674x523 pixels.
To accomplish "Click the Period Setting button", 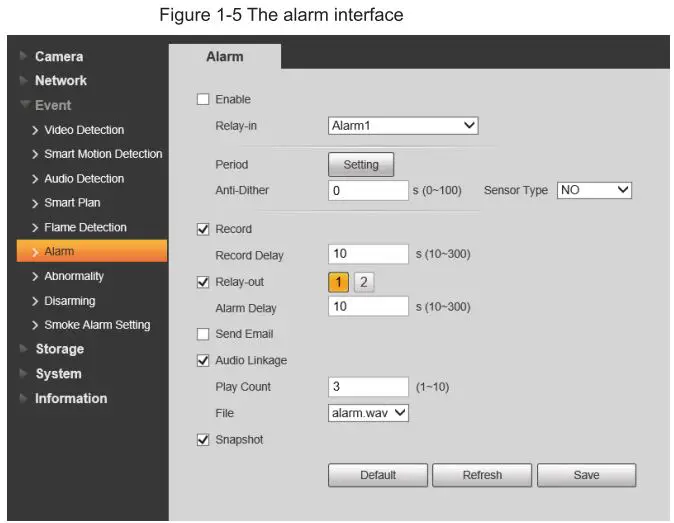I will (361, 165).
